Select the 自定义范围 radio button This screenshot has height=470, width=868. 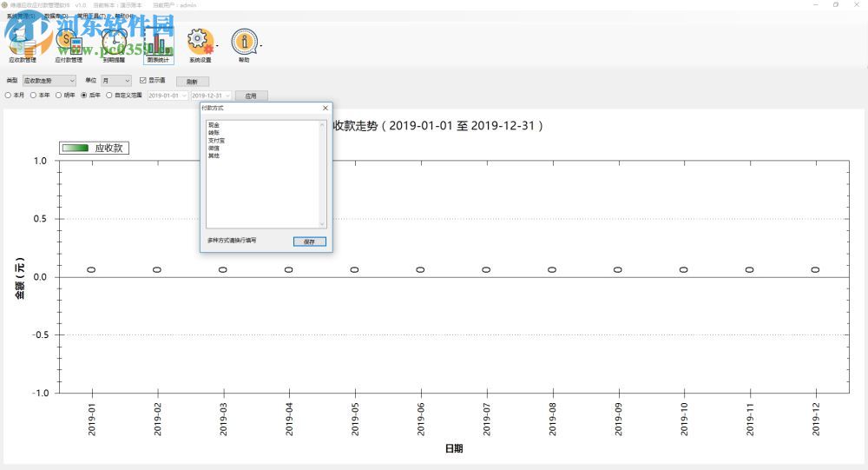(x=109, y=96)
